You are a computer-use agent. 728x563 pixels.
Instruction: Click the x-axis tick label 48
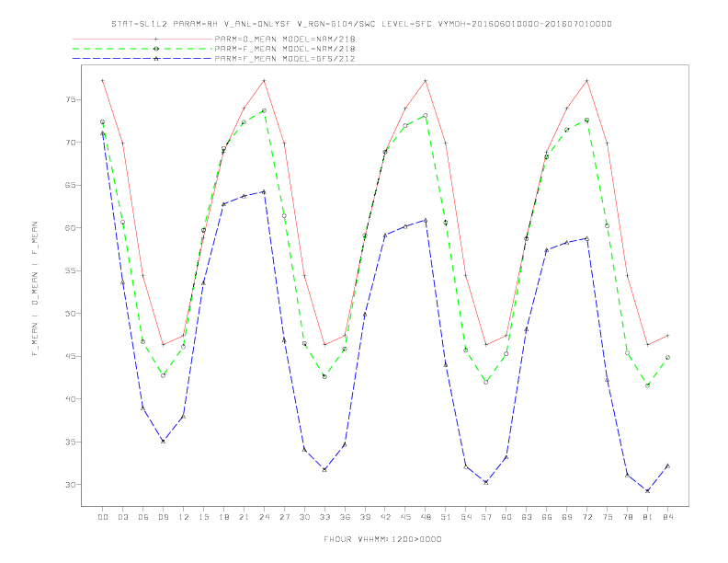(426, 517)
